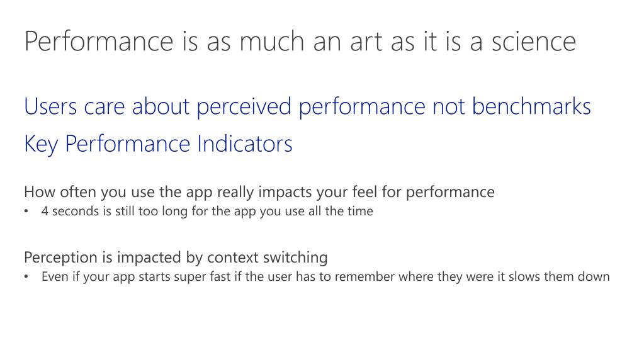Click the bullet about app starting super fast
Screen dimensions: 644x362
pos(325,276)
